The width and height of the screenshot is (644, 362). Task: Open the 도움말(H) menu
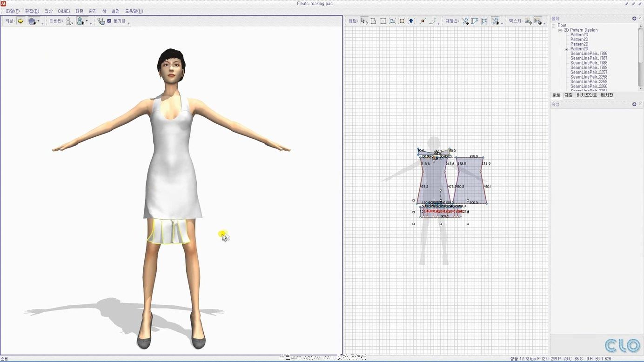point(134,11)
